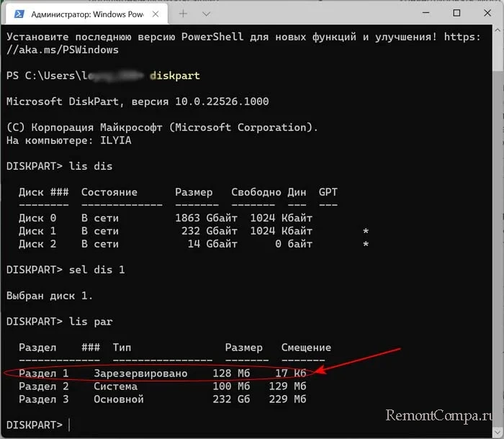
Task: Click the Раздел 2 Система row
Action: pyautogui.click(x=163, y=386)
